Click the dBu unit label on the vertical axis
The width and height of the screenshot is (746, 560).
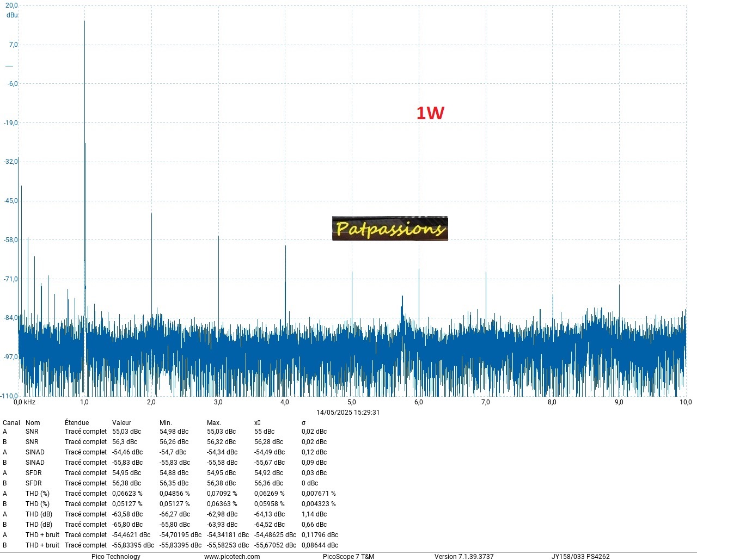click(12, 15)
